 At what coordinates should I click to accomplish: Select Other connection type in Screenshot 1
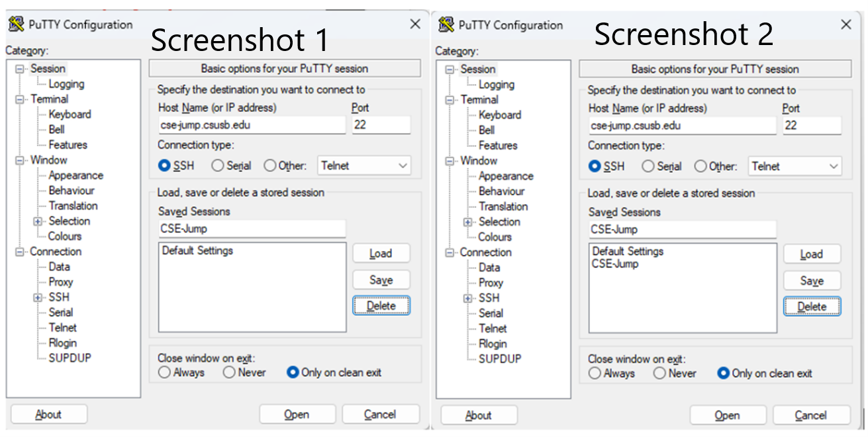point(269,166)
